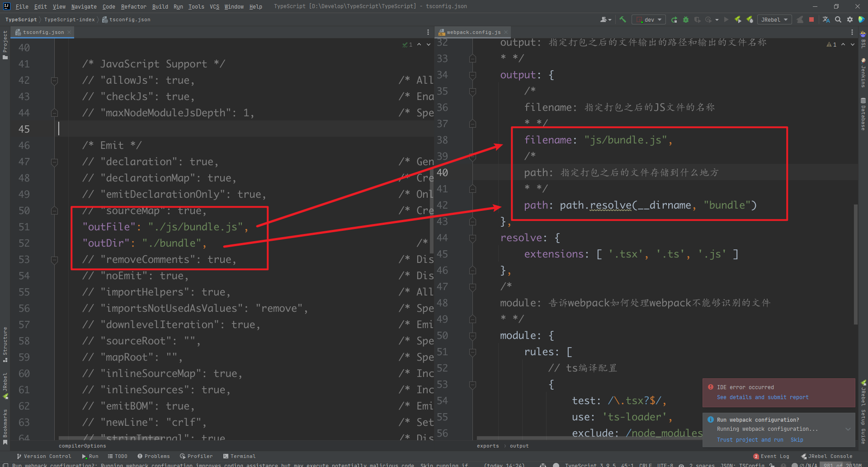Screen dimensions: 868x467
Task: Go to next problem in webpack.config.js
Action: coord(853,44)
